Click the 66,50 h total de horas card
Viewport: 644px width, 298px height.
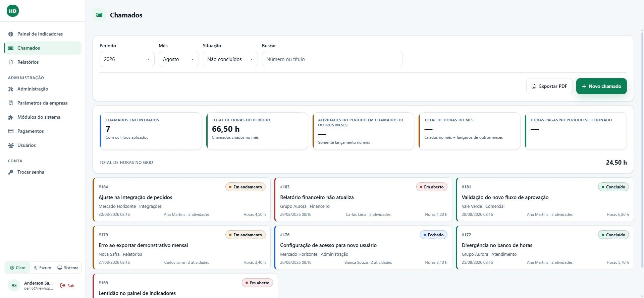point(257,131)
